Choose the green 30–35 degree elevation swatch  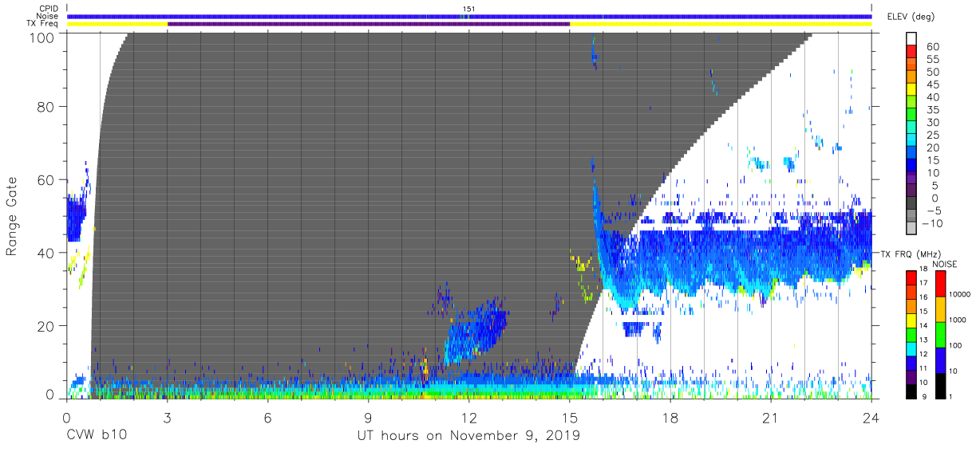coord(912,116)
